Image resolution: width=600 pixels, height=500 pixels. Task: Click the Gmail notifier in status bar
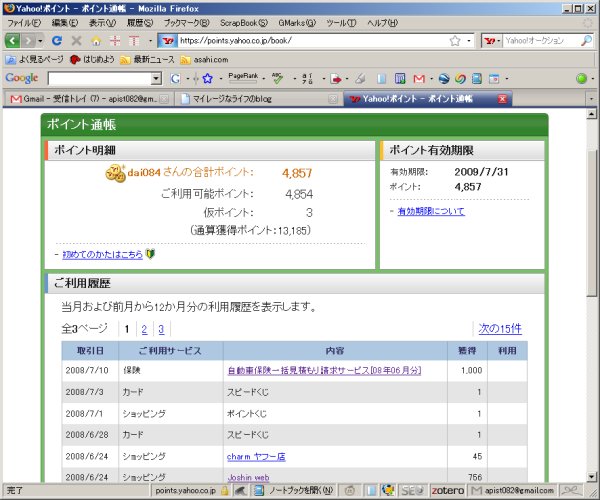pos(513,490)
